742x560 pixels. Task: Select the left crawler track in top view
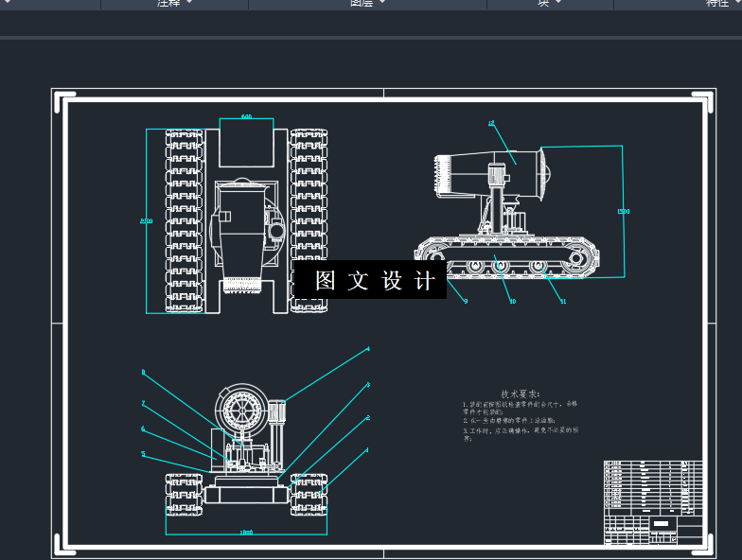(185, 221)
